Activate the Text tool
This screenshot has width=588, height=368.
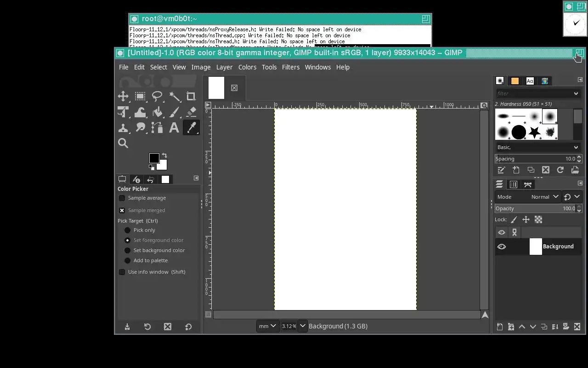click(174, 127)
